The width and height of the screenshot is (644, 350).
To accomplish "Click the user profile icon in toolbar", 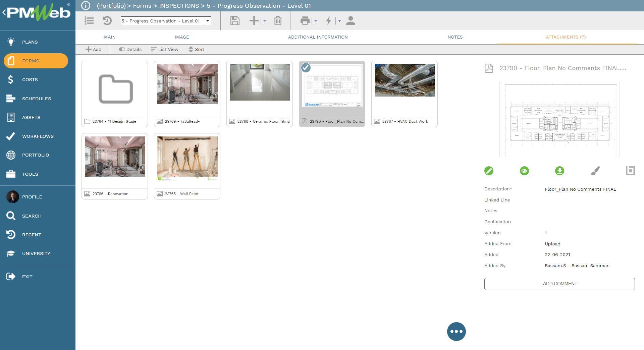I will [351, 20].
